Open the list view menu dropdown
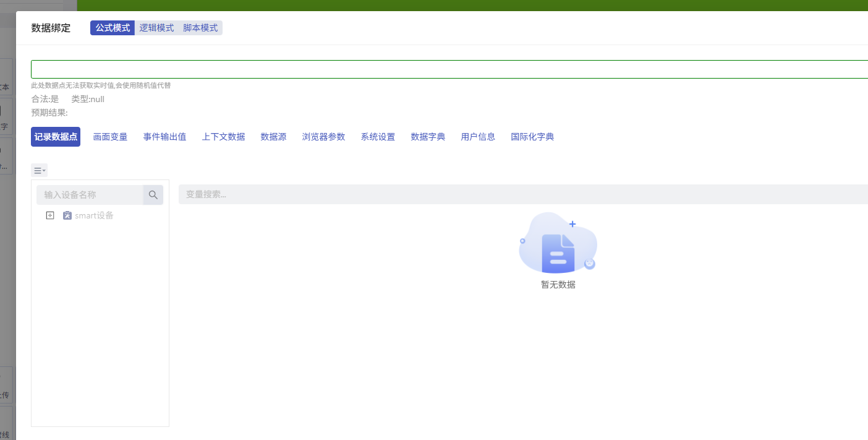Screen dimensions: 868x440 click(x=39, y=170)
